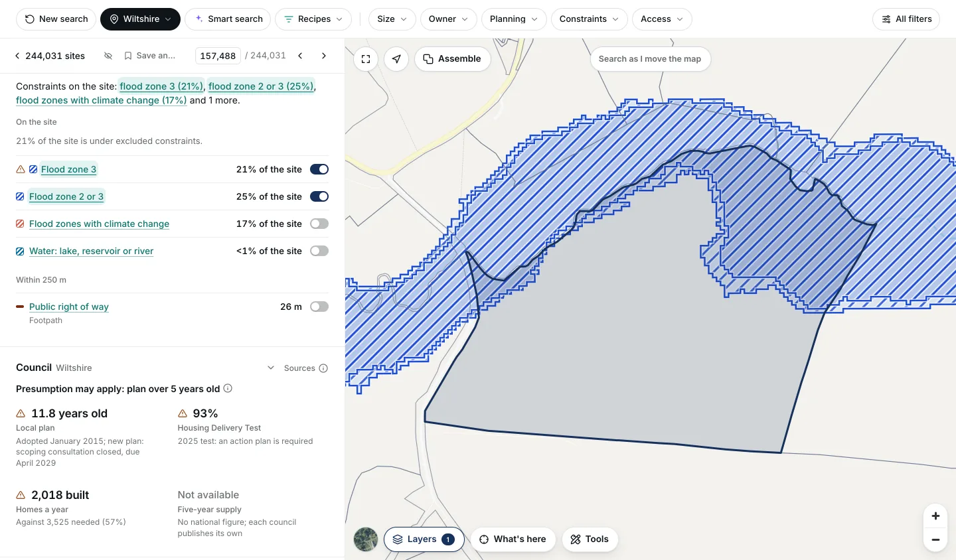Image resolution: width=956 pixels, height=560 pixels.
Task: Click the '/ 244,031' total count text
Action: pyautogui.click(x=266, y=56)
